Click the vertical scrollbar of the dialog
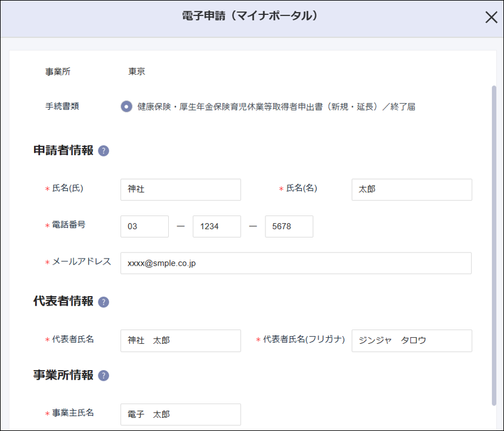Viewport: 504px width, 431px height. [494, 246]
